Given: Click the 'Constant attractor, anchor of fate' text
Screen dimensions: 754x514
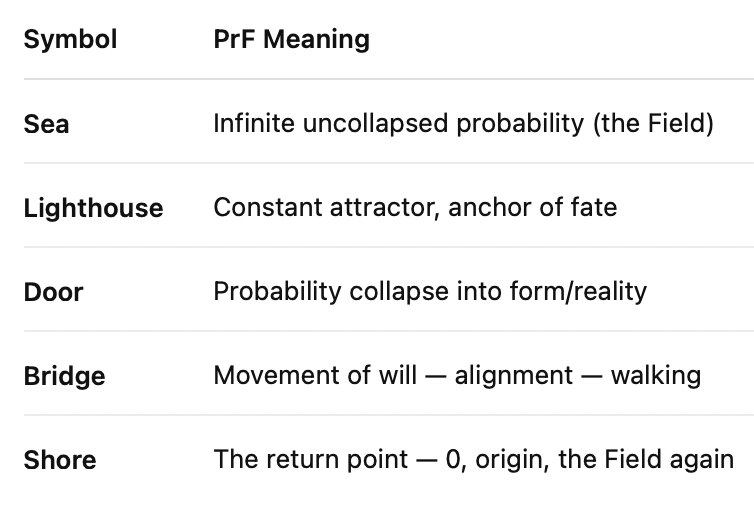Looking at the screenshot, I should [415, 208].
